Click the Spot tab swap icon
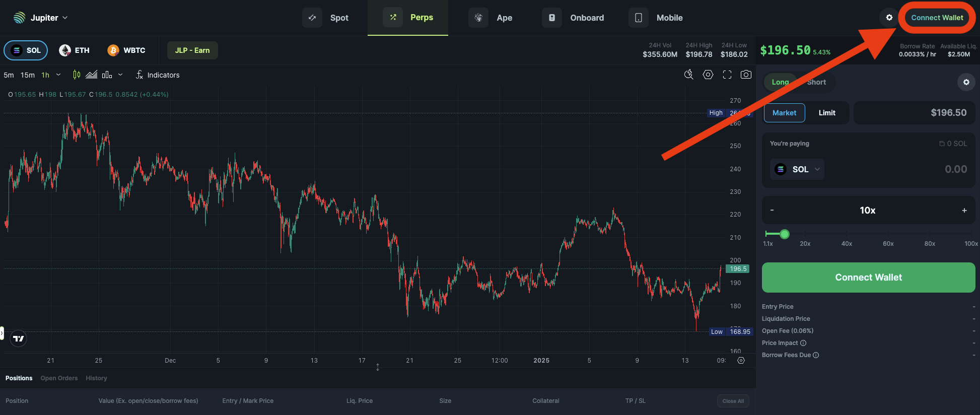Image resolution: width=980 pixels, height=415 pixels. pyautogui.click(x=312, y=18)
